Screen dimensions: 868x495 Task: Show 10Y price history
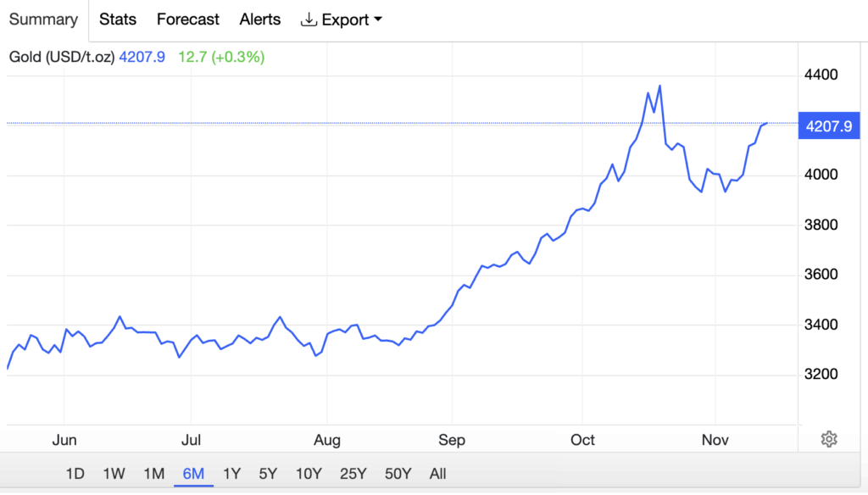point(309,474)
